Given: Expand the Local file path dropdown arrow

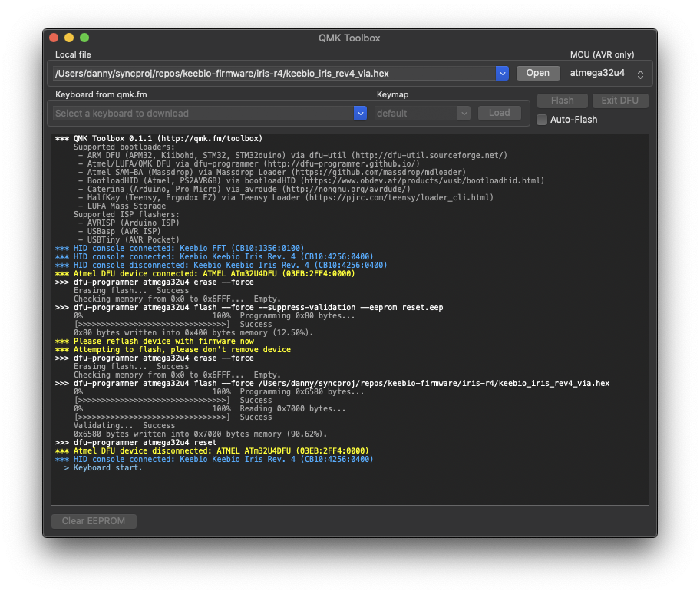Looking at the screenshot, I should 502,74.
